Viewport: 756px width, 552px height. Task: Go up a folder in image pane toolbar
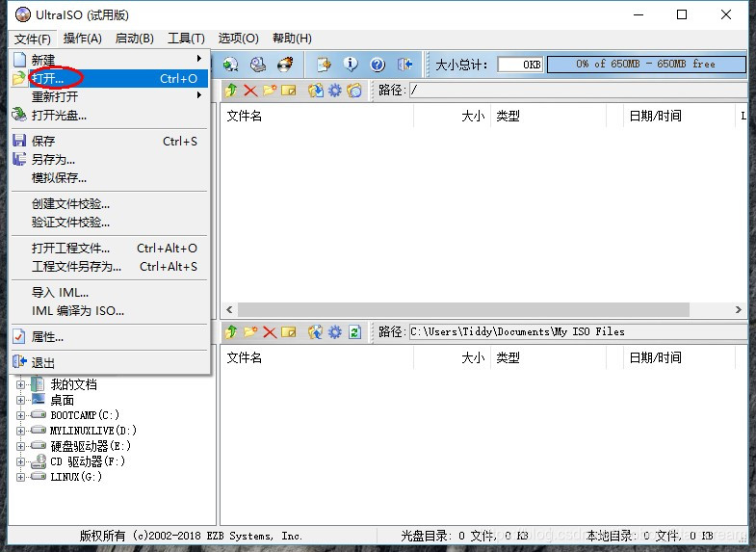point(231,91)
